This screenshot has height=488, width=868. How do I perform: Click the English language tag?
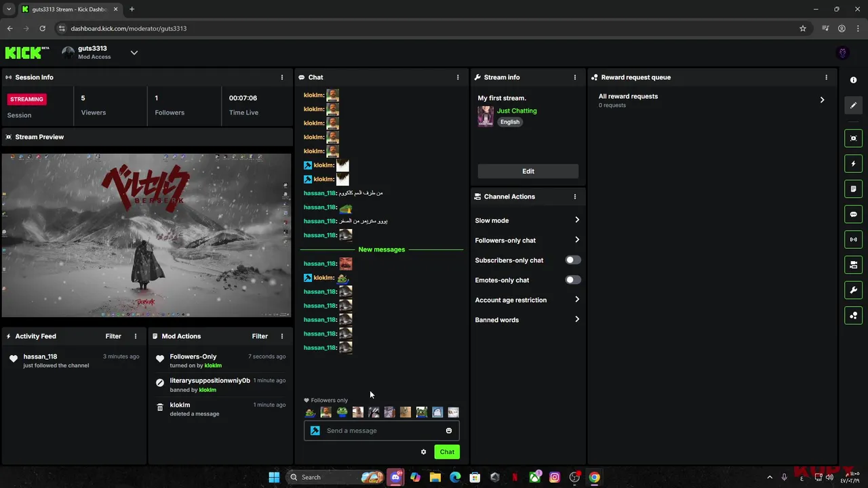tap(510, 122)
